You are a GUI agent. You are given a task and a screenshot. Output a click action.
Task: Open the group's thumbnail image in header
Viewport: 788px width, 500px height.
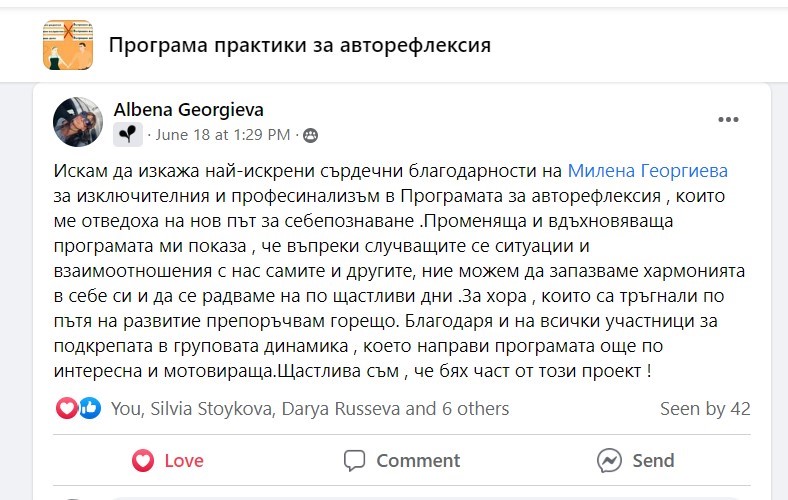tap(68, 45)
